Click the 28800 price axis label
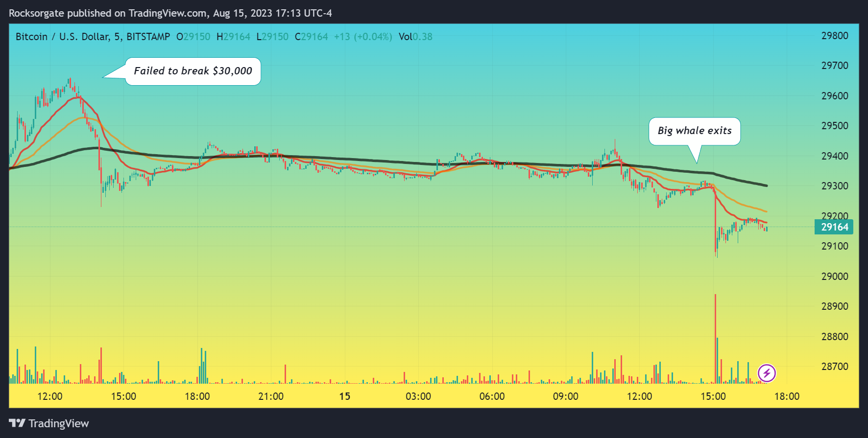The image size is (868, 438). click(x=835, y=337)
